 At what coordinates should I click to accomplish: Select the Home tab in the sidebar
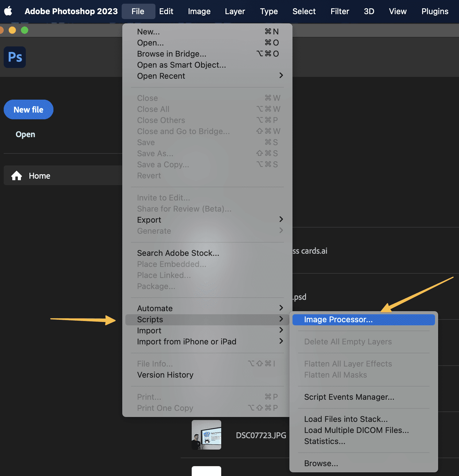click(39, 176)
